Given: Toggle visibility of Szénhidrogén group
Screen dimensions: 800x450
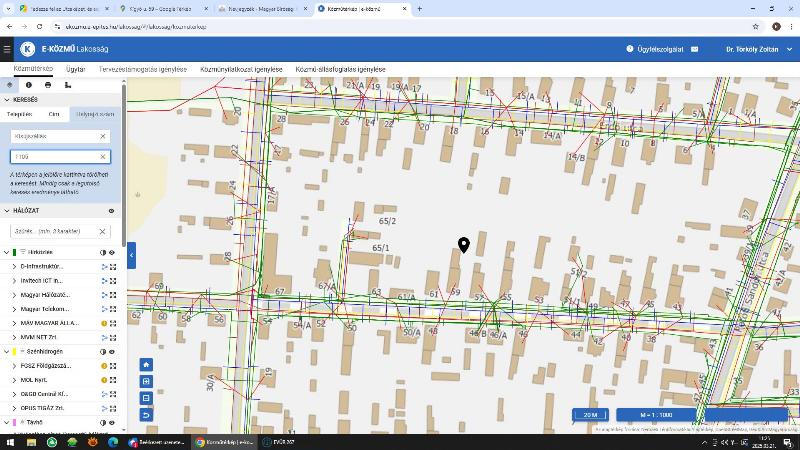Looking at the screenshot, I should tap(112, 352).
